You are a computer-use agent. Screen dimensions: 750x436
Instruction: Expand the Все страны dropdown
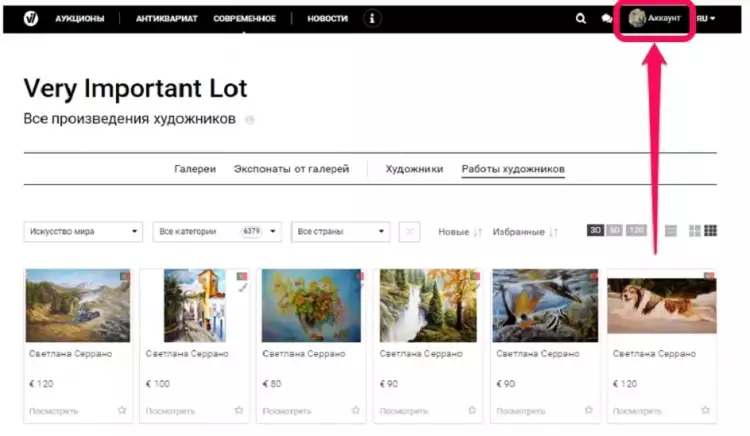pos(341,232)
